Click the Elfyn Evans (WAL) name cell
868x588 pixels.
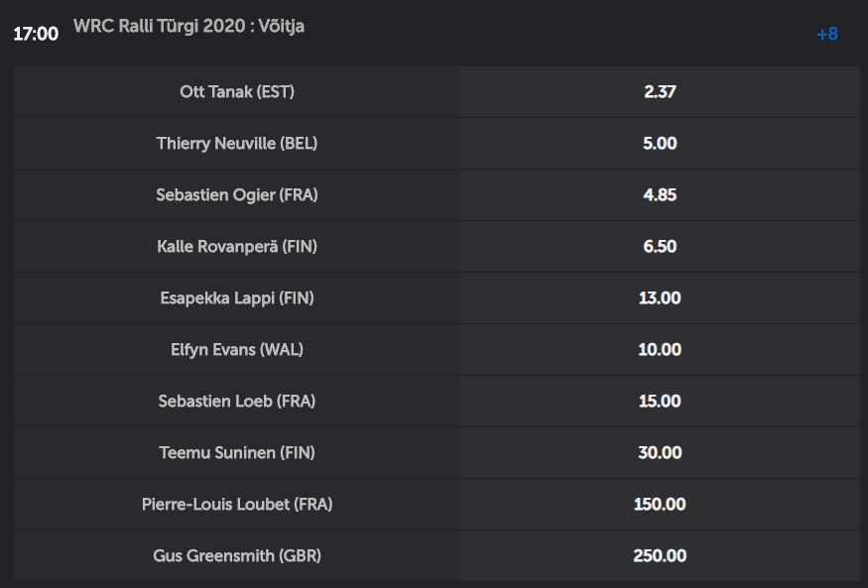(x=237, y=349)
